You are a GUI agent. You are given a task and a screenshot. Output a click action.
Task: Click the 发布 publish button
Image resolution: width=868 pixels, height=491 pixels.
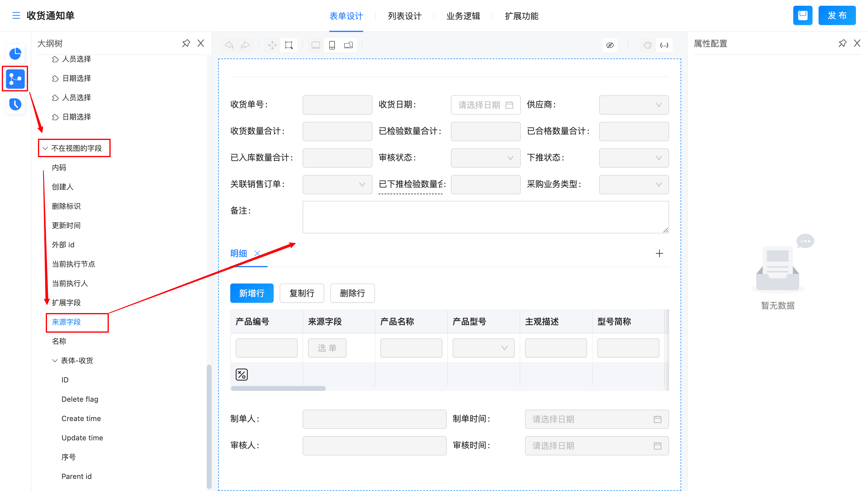pos(837,15)
